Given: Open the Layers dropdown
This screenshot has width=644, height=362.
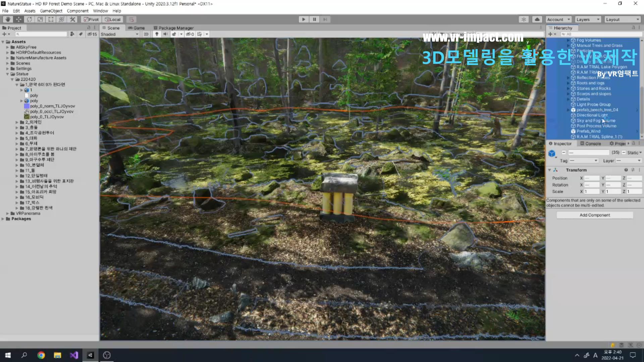Looking at the screenshot, I should pyautogui.click(x=588, y=19).
